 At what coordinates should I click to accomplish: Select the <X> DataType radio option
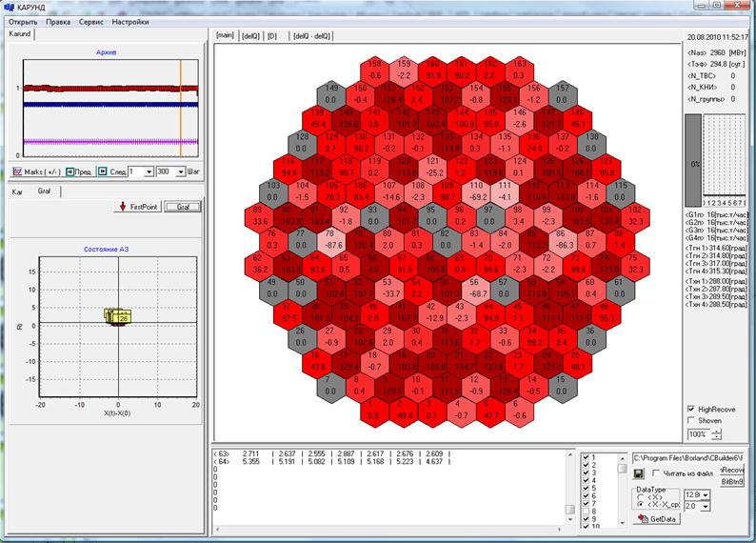point(640,496)
